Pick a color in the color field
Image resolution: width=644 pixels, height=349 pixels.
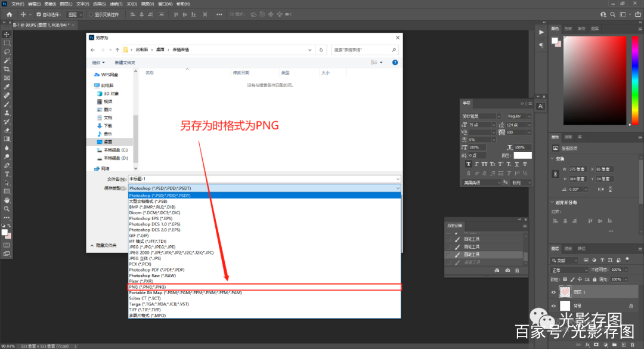point(595,80)
